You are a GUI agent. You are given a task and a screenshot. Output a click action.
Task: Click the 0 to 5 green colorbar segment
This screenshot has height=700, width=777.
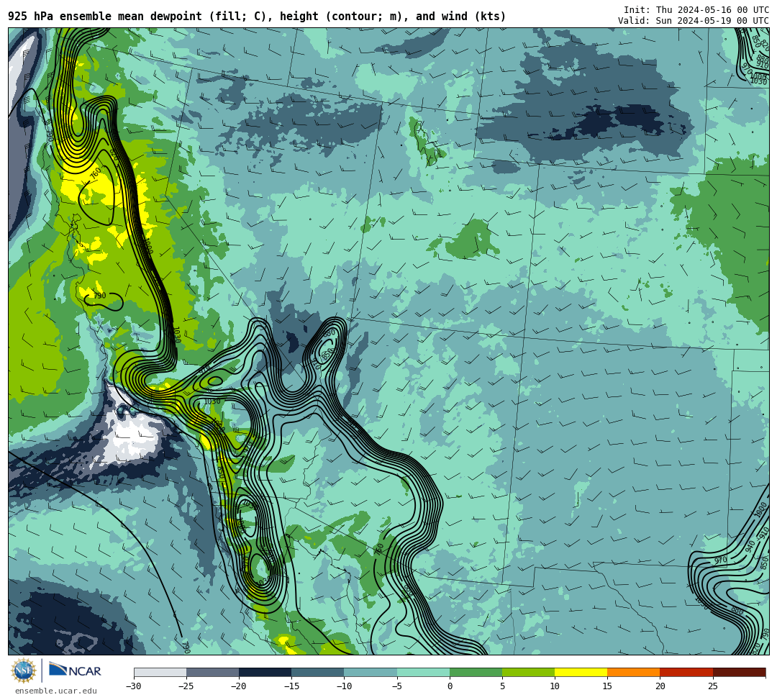[x=476, y=672]
